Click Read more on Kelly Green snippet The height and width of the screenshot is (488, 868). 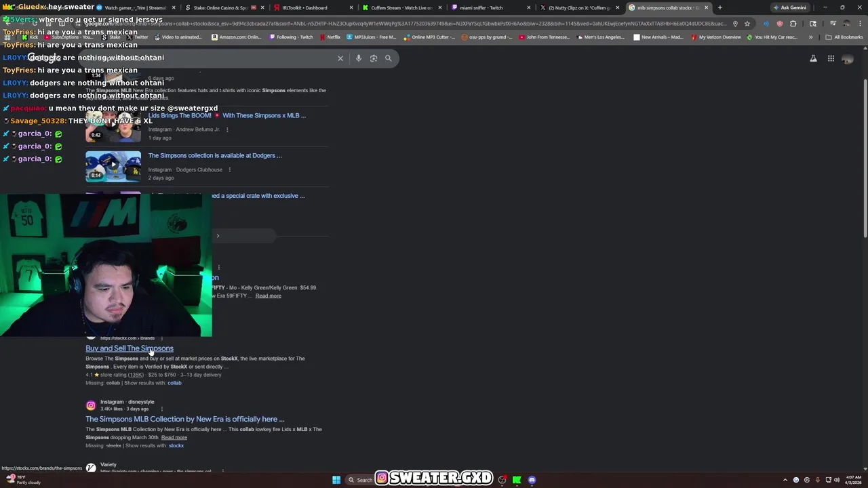tap(268, 296)
